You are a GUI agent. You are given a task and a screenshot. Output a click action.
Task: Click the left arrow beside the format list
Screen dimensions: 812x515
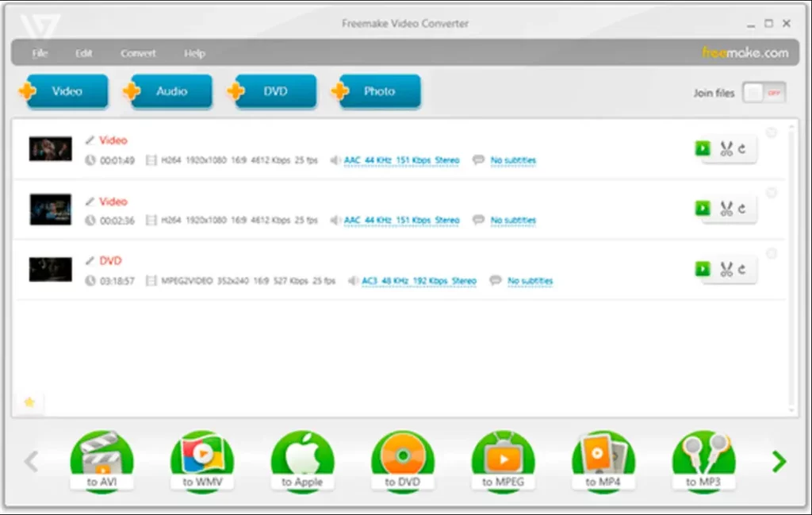tap(32, 461)
